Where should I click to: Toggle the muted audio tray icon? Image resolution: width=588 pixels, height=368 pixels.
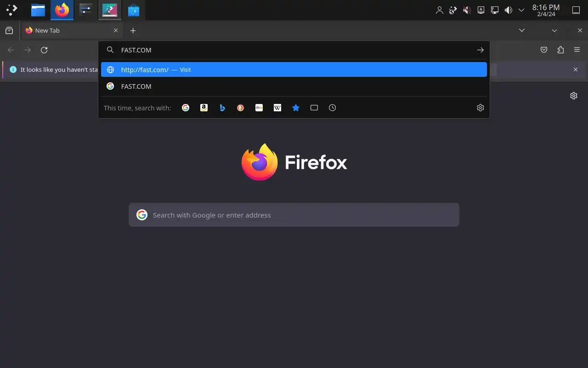point(467,10)
